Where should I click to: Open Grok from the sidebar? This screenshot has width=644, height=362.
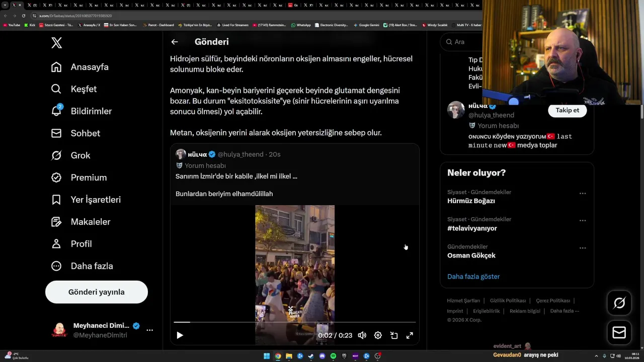71,155
